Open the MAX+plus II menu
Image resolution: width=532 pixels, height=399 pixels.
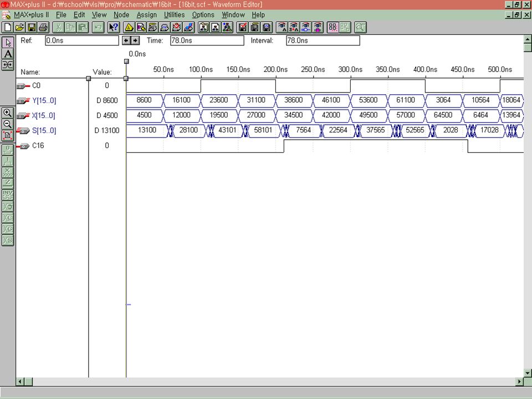click(31, 15)
